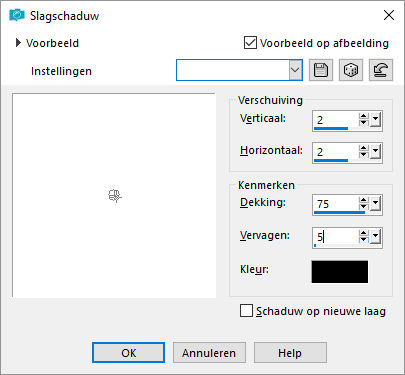Open the Vervagen slider popup arrow
Screen dimensions: 405x375
coord(375,237)
